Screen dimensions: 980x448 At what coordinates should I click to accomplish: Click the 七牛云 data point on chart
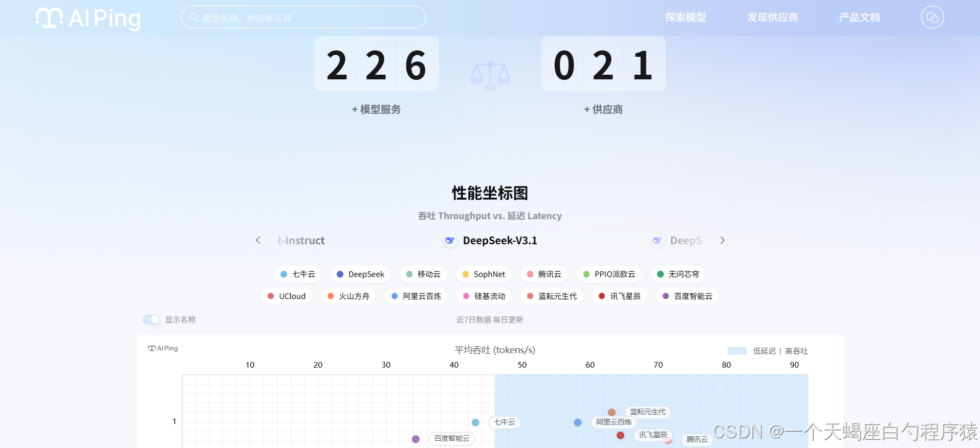click(x=475, y=422)
